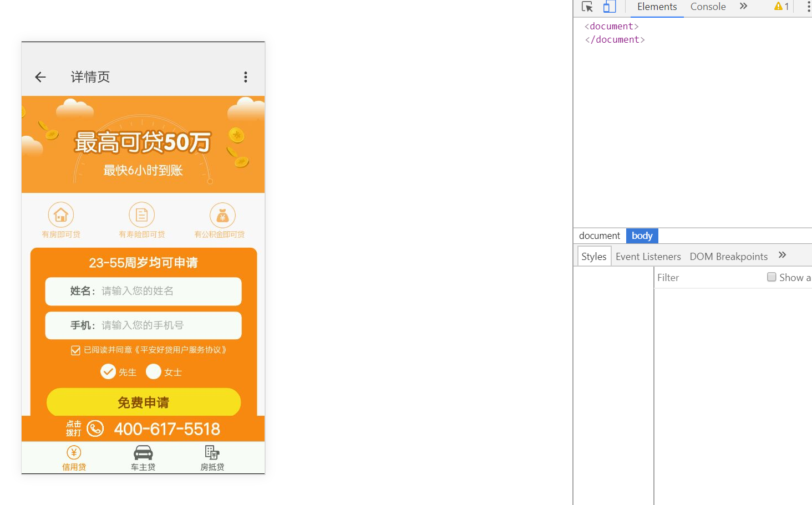The width and height of the screenshot is (812, 505).
Task: Uncheck the 已阅读并同意 agreement checkbox
Action: [x=75, y=350]
